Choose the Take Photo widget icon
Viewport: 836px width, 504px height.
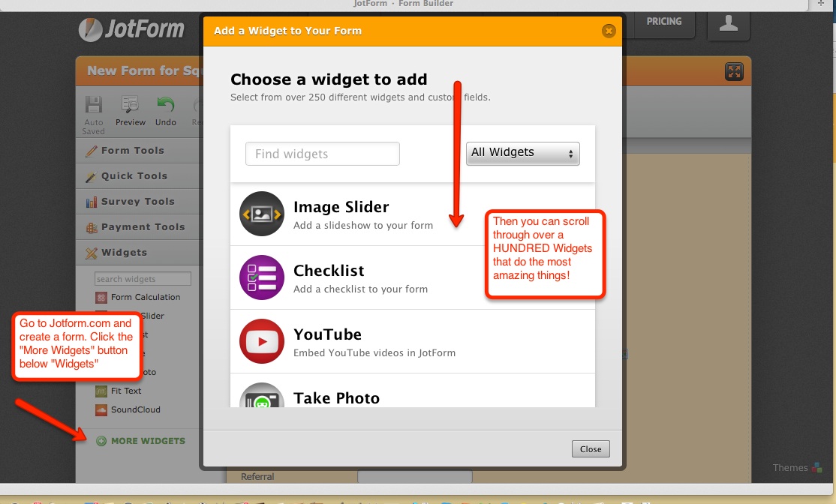262,395
